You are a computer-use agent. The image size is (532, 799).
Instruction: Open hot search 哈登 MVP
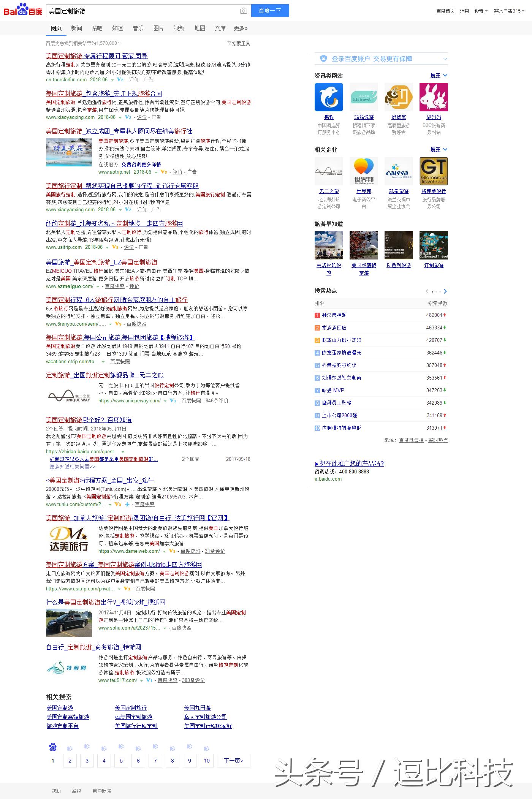[333, 391]
